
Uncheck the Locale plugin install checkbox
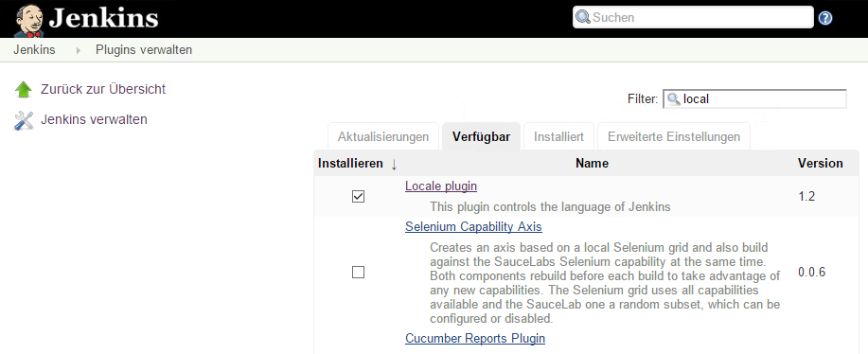pos(358,196)
